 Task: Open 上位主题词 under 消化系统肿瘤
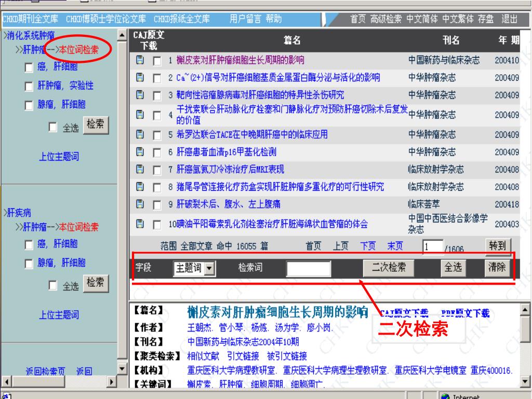pos(59,157)
